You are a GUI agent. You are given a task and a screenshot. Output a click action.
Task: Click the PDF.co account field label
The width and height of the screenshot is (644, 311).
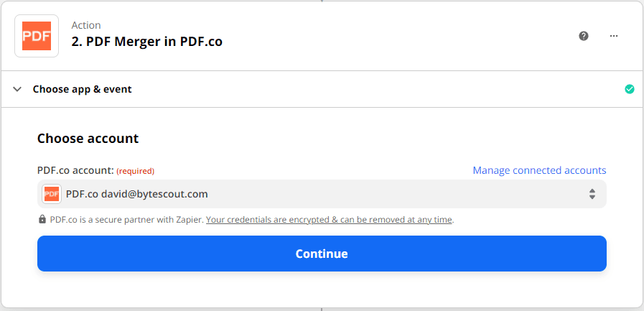coord(75,170)
